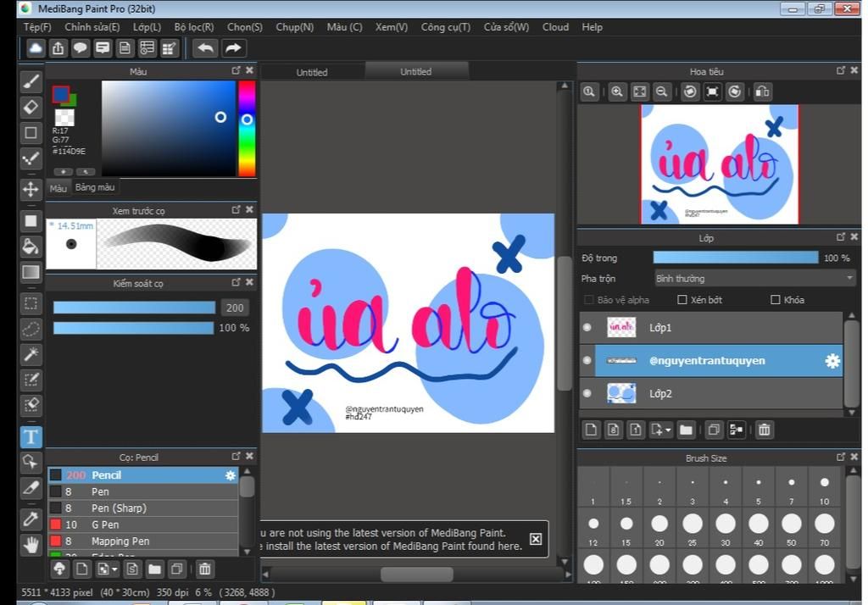The width and height of the screenshot is (868, 605).
Task: Click the rainbow hue slider bar
Action: (247, 129)
